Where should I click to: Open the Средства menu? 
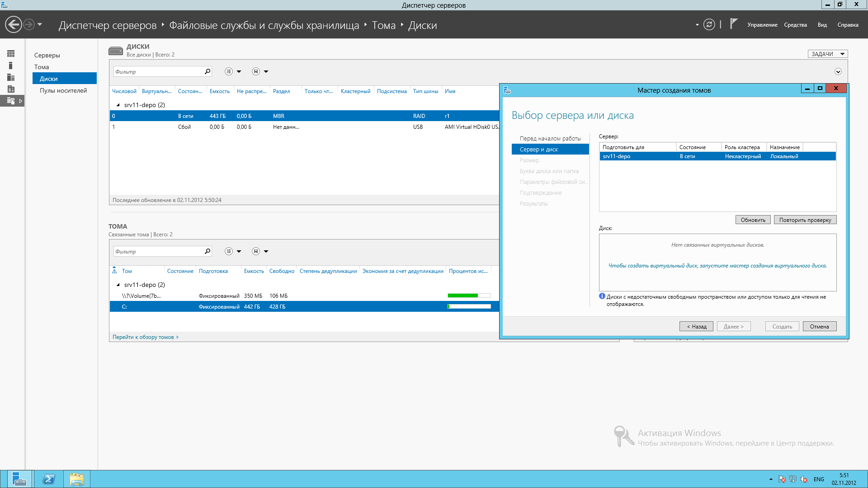(x=795, y=25)
